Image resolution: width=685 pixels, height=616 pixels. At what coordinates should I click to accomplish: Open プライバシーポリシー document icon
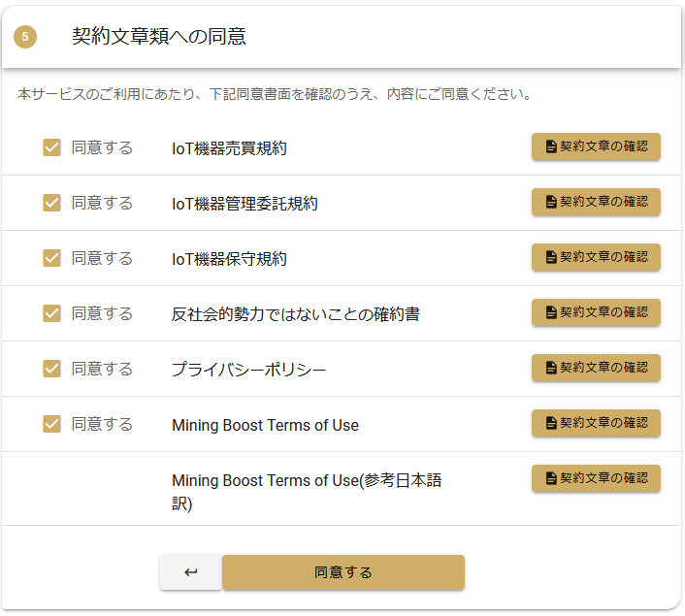click(551, 368)
